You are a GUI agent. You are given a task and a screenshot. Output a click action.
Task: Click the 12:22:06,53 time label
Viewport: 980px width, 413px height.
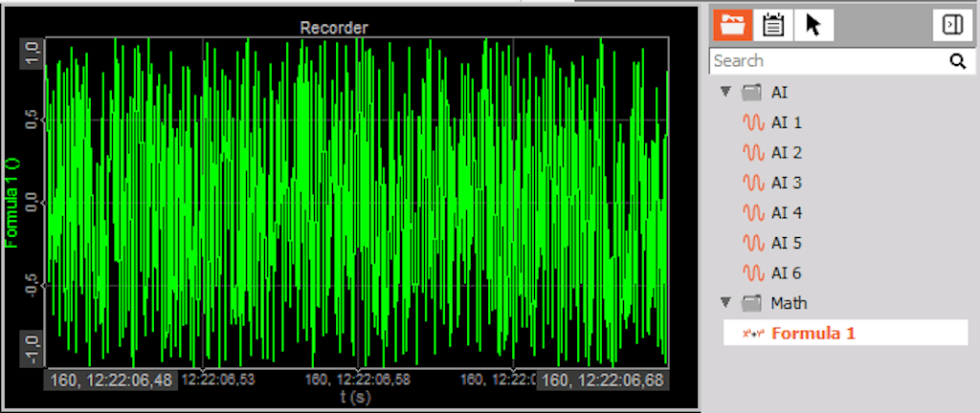click(218, 379)
